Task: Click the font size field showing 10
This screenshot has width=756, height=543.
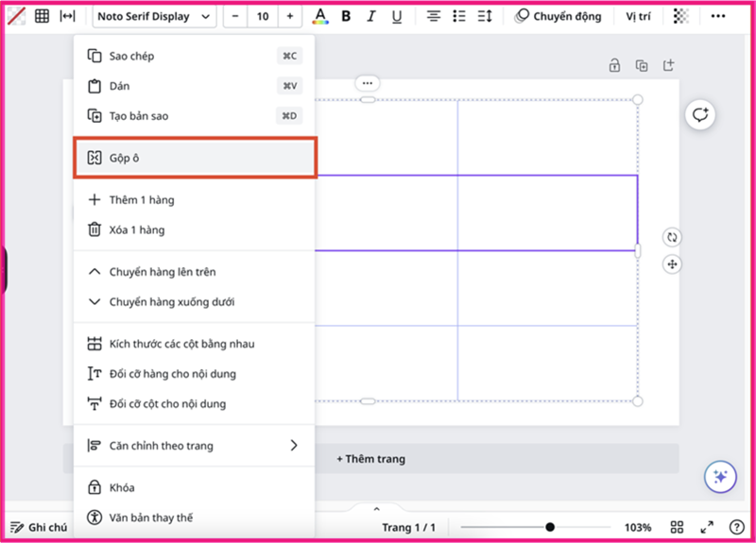Action: (262, 16)
